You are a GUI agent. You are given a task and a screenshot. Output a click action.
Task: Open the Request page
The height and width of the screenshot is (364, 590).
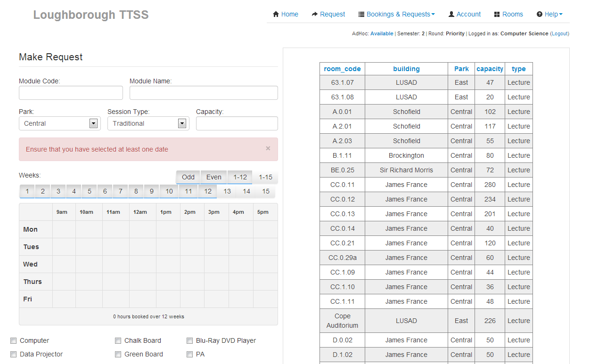(x=328, y=14)
